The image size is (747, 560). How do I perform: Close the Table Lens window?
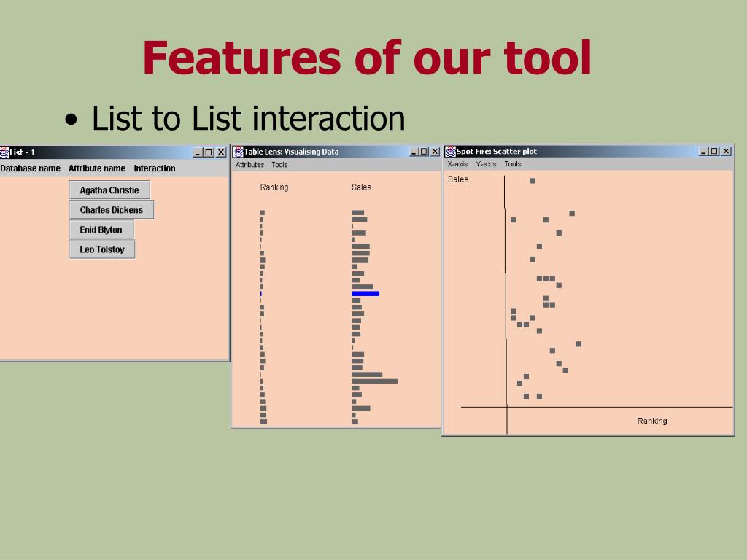coord(435,152)
